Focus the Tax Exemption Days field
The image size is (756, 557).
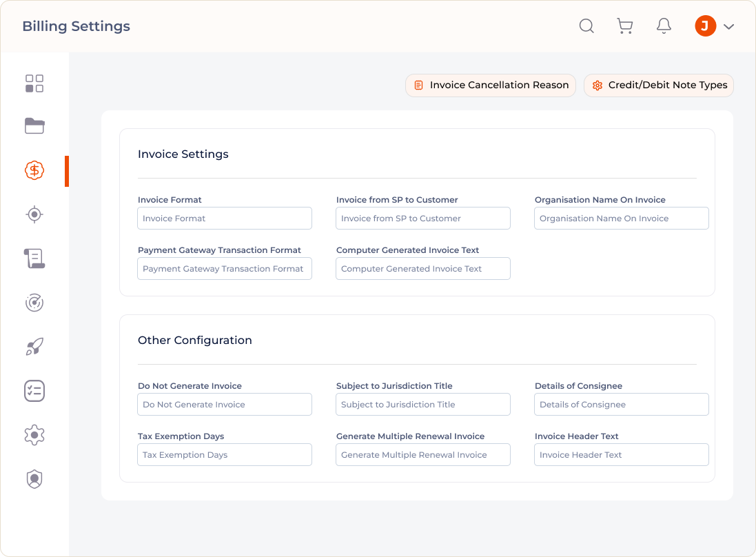[225, 455]
